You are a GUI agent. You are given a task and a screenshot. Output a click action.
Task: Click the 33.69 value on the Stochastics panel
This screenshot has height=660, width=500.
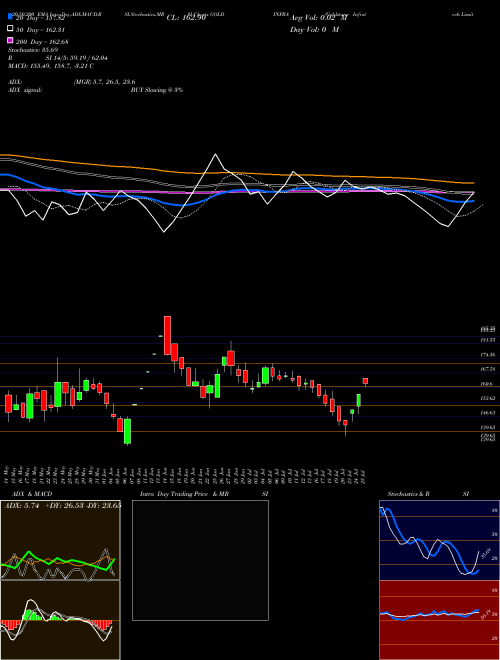point(485,552)
